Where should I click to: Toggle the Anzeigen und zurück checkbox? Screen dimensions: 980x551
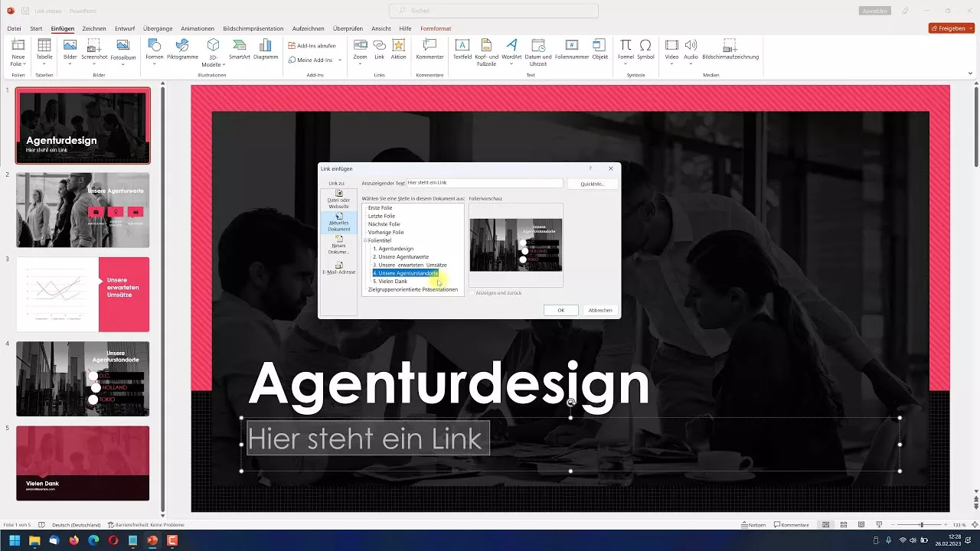[472, 293]
